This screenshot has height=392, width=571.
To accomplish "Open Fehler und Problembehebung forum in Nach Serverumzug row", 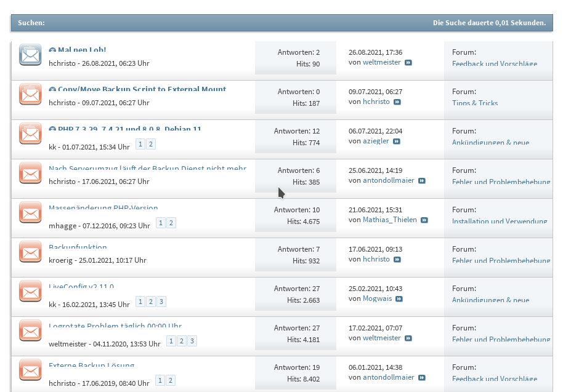I will (x=501, y=182).
